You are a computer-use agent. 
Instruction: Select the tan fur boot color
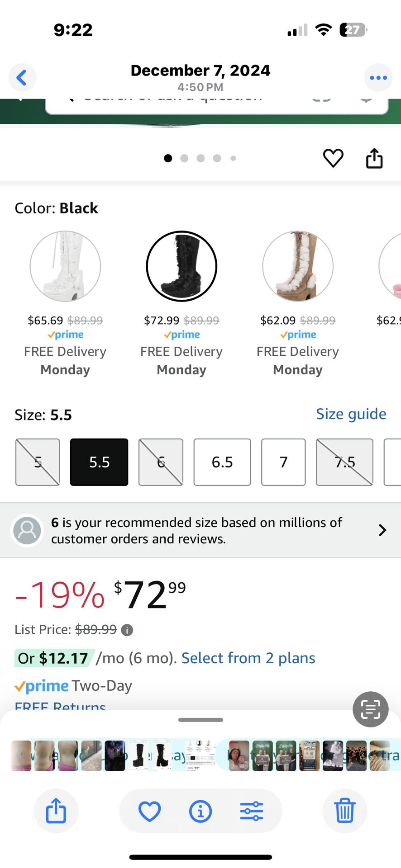pos(298,266)
